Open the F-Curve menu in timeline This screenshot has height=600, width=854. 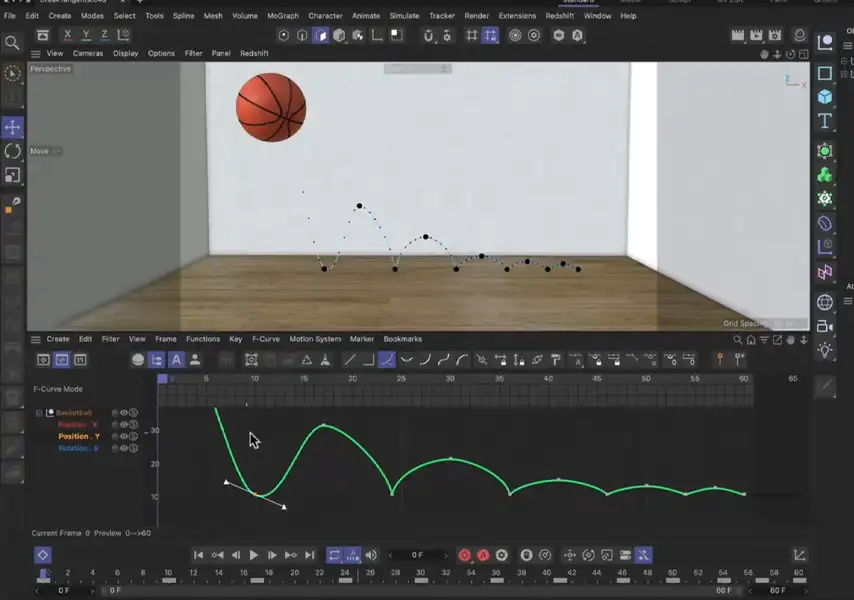point(266,339)
